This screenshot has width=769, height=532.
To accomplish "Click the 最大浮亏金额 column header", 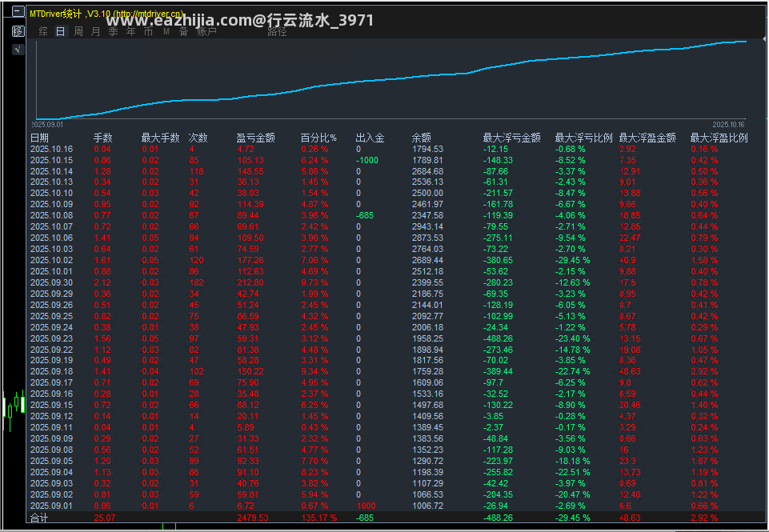I will (511, 138).
